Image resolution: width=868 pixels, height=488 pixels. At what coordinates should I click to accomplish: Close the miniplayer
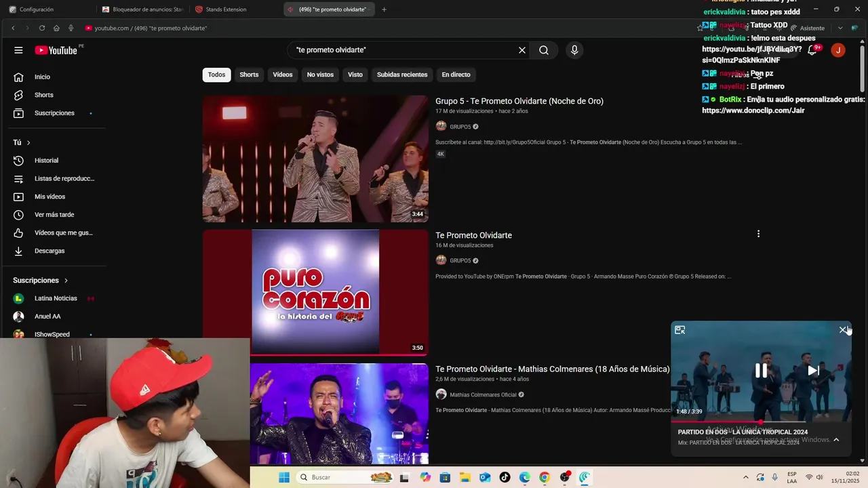pyautogui.click(x=843, y=330)
